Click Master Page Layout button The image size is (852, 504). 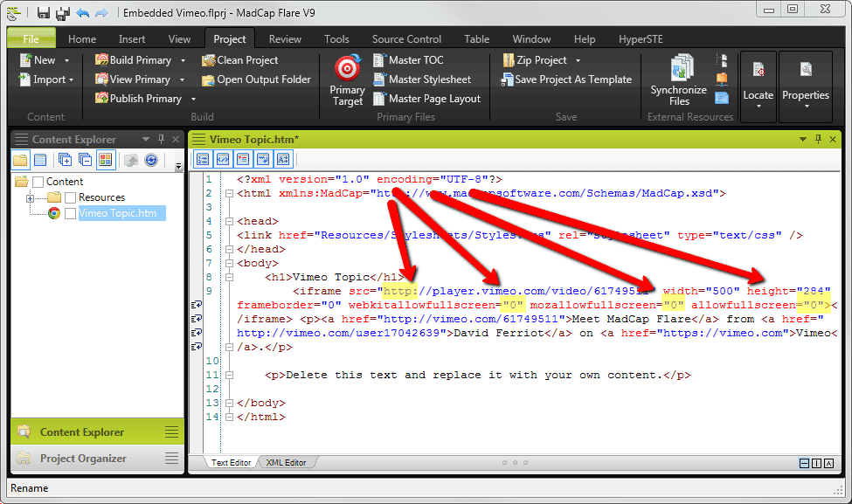[x=427, y=99]
